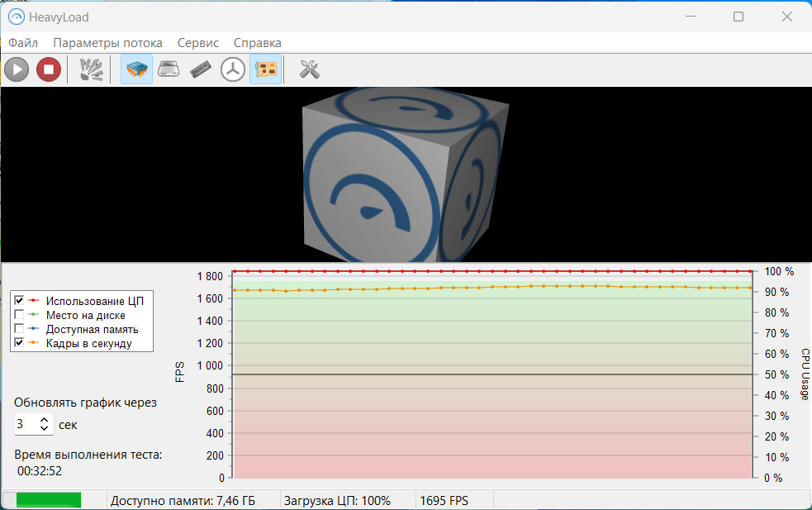Click the TreeSize burst icon in toolbar

coord(91,69)
